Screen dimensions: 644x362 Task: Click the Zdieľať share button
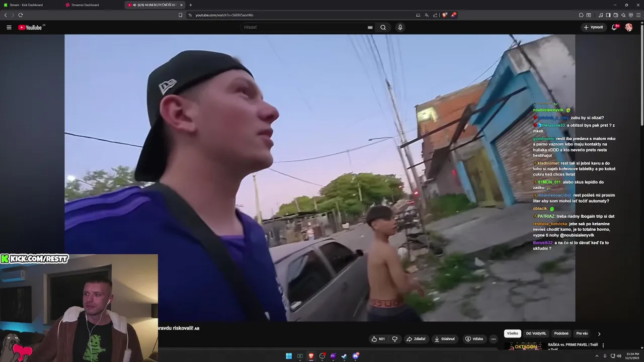pyautogui.click(x=416, y=339)
